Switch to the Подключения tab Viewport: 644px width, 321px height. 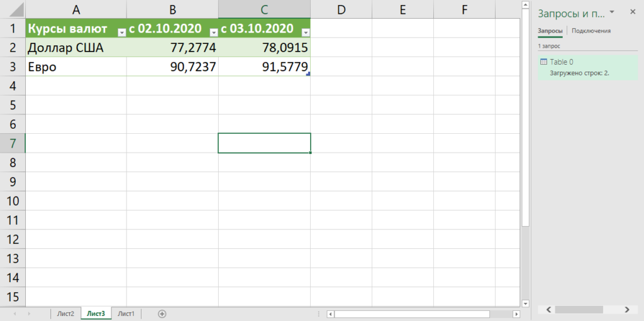coord(591,31)
